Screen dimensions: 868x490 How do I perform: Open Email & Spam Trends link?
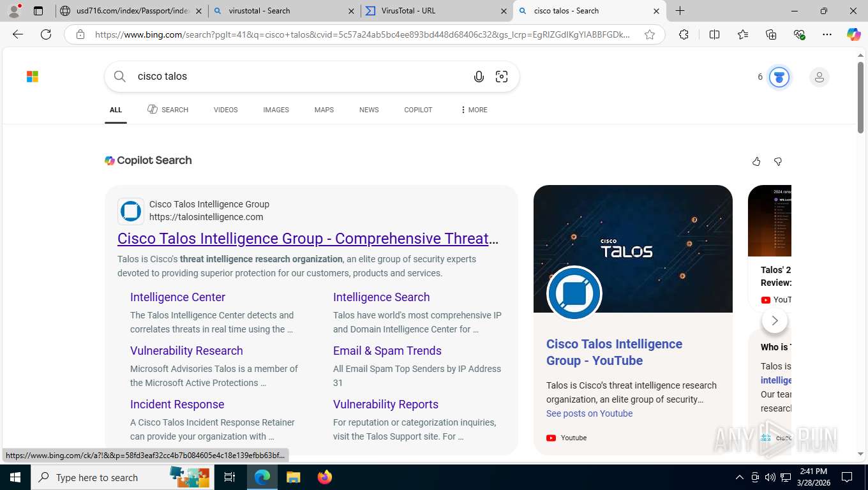pyautogui.click(x=387, y=351)
